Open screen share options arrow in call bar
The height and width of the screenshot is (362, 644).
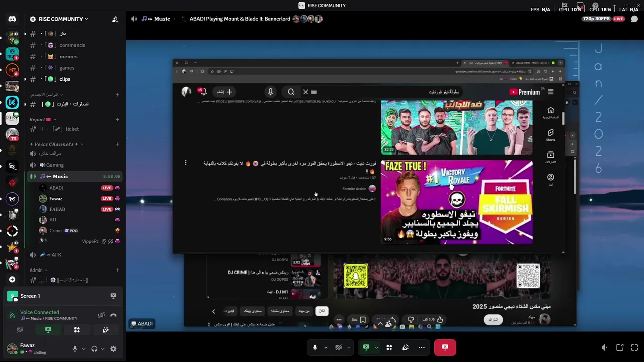point(376,347)
